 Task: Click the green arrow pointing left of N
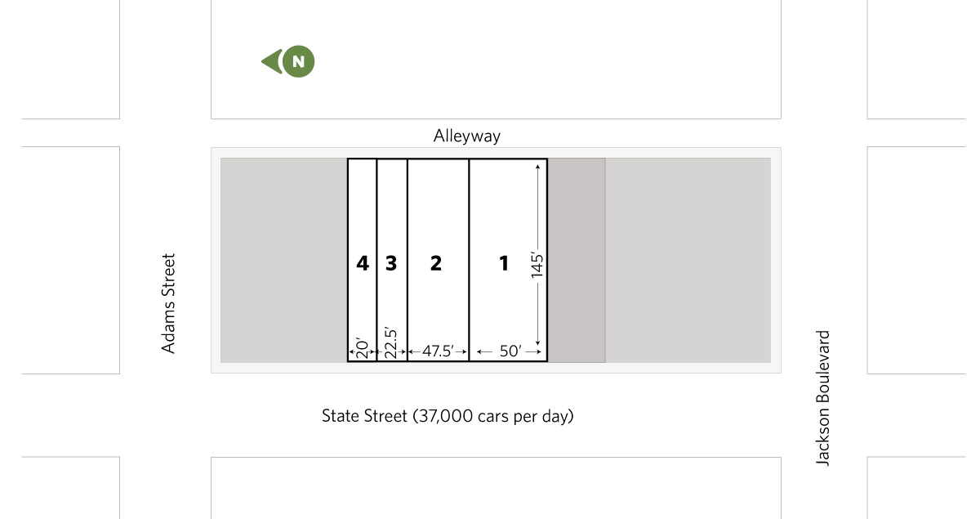click(270, 61)
